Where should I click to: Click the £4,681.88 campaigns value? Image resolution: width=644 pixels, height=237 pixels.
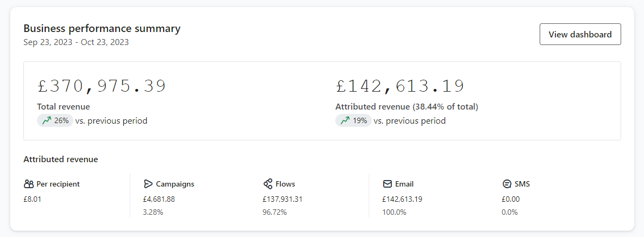159,200
